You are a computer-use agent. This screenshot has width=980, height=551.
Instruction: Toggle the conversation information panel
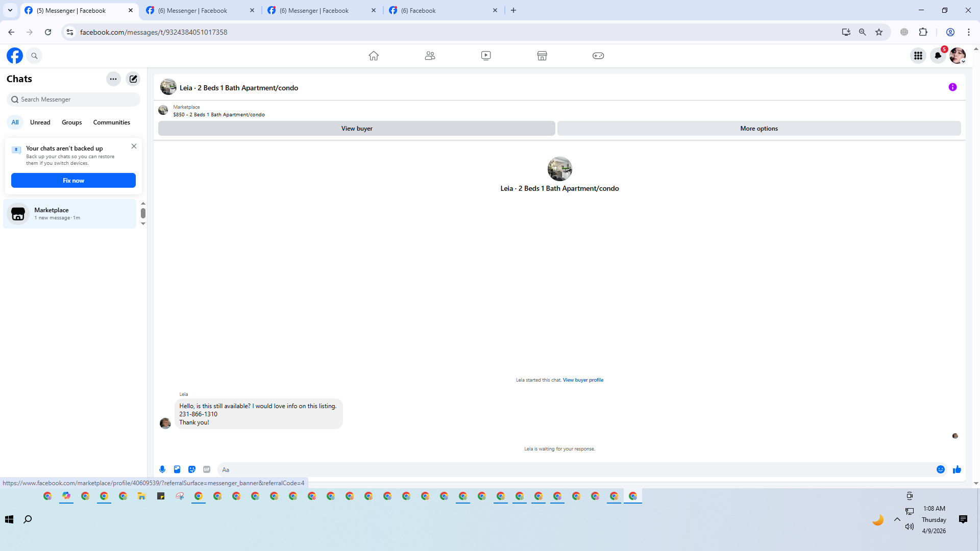[952, 87]
